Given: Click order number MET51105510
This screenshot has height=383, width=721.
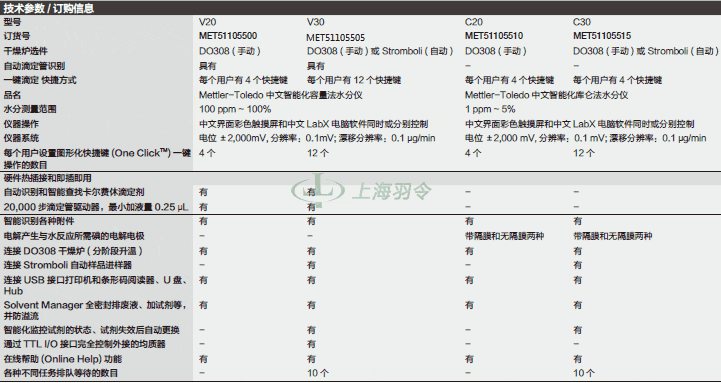Looking at the screenshot, I should [494, 35].
